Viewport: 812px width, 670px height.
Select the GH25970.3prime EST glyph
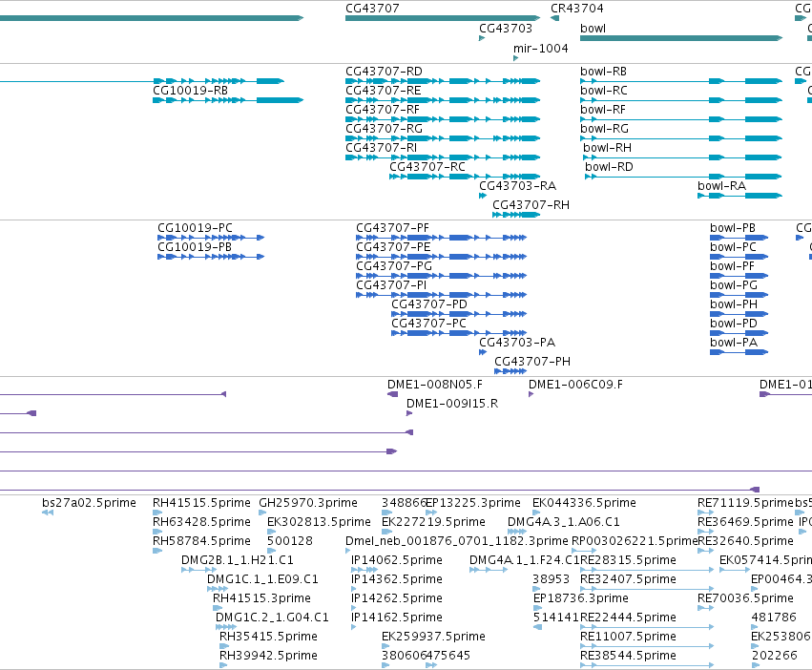[x=262, y=513]
